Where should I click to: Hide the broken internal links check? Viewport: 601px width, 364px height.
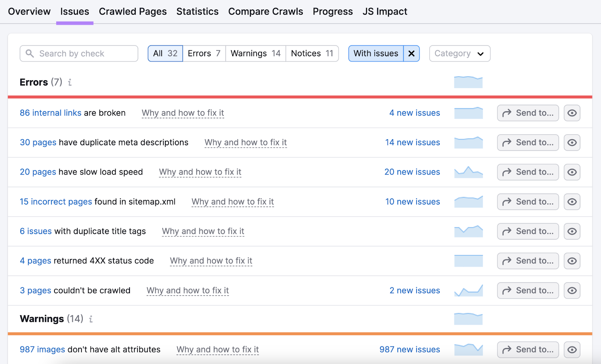pos(572,113)
